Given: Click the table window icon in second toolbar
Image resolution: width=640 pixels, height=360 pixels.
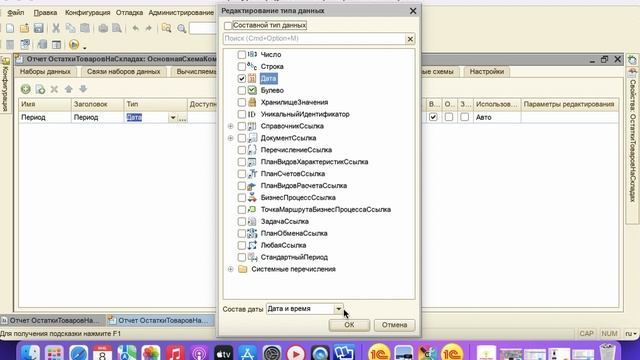Looking at the screenshot, I should pos(57,44).
